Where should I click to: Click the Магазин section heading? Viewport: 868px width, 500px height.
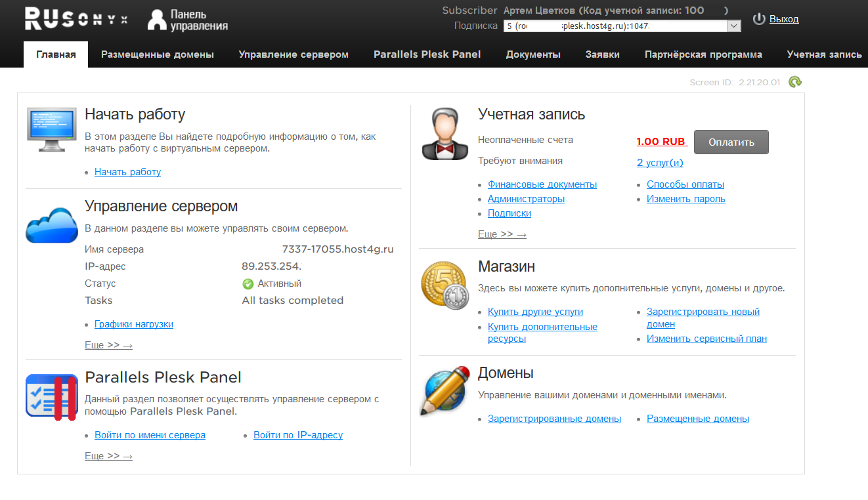(506, 266)
